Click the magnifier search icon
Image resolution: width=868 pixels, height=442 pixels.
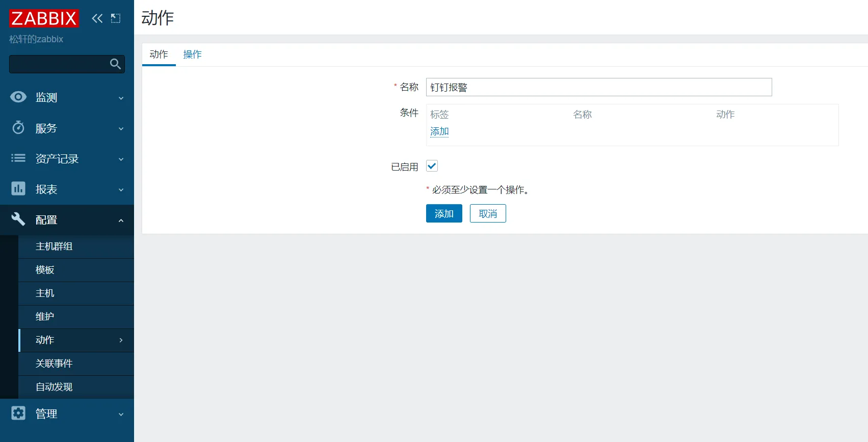click(x=115, y=64)
